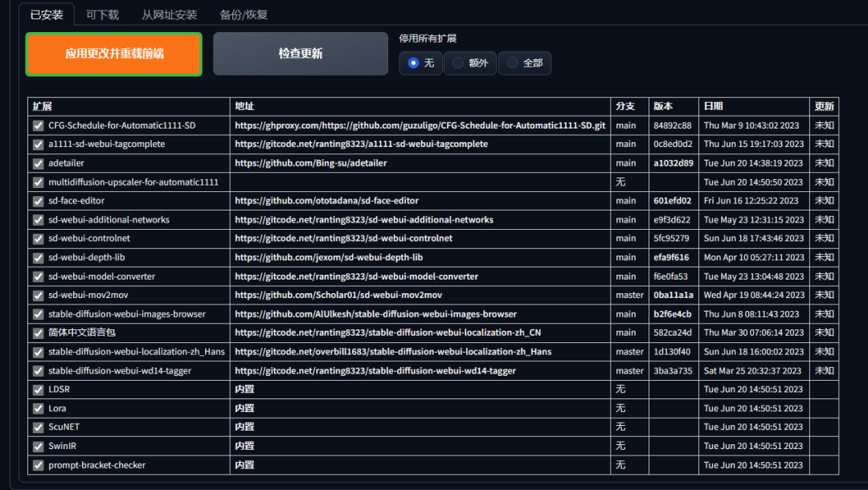Click the 未知 status in sd-webui-controlnet row
The image size is (868, 490).
click(825, 239)
